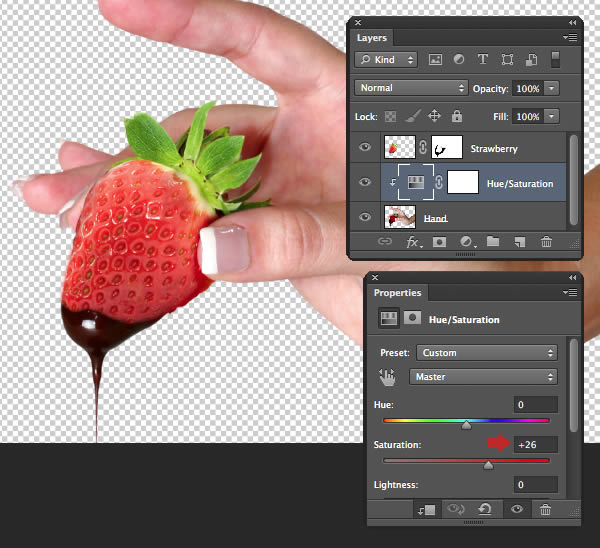This screenshot has width=600, height=548.
Task: Open the Master channel dropdown
Action: 483,377
